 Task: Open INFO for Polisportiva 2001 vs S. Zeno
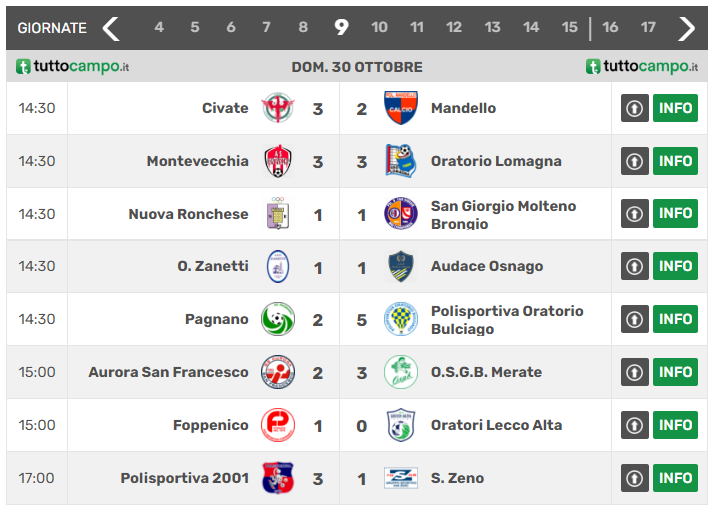pyautogui.click(x=675, y=478)
